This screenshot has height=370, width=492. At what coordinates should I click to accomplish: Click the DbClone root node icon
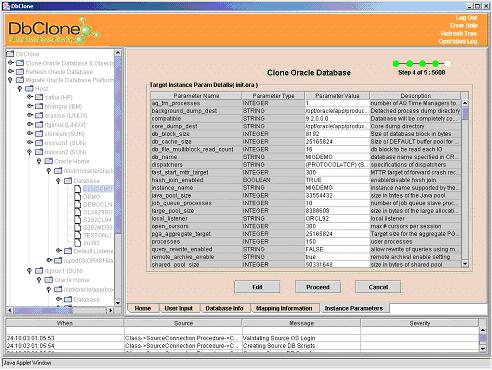10,54
